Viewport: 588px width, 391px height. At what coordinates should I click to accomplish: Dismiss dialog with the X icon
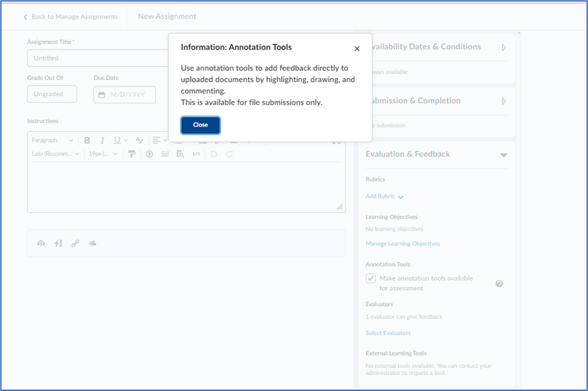357,49
